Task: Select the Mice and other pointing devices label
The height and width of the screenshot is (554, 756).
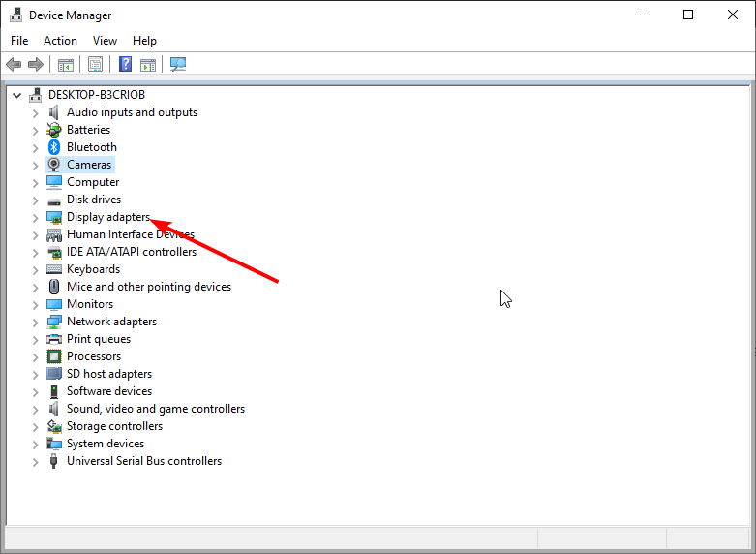Action: pos(149,287)
